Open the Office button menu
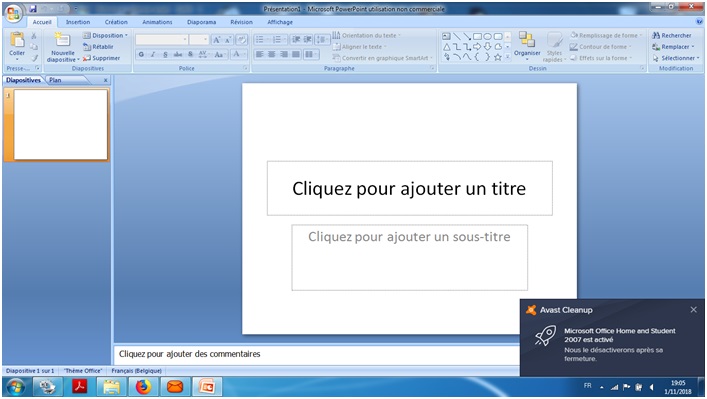This screenshot has width=707, height=399. pyautogui.click(x=13, y=13)
